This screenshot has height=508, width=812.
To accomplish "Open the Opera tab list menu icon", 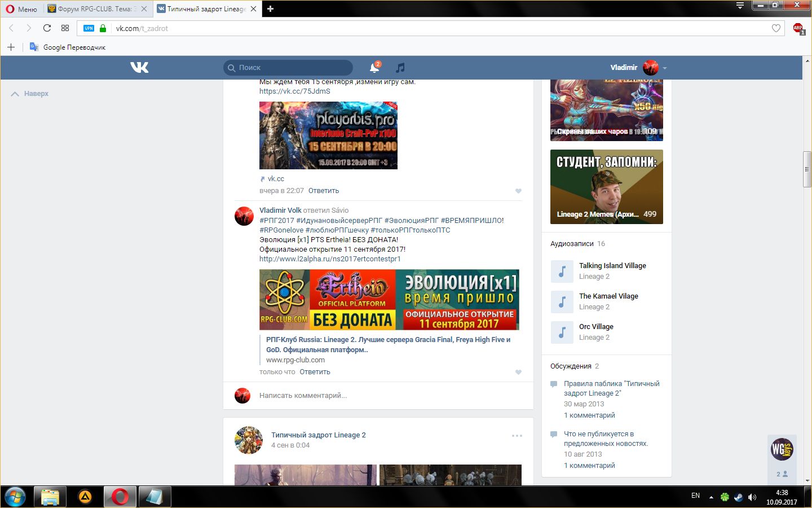I will (740, 6).
